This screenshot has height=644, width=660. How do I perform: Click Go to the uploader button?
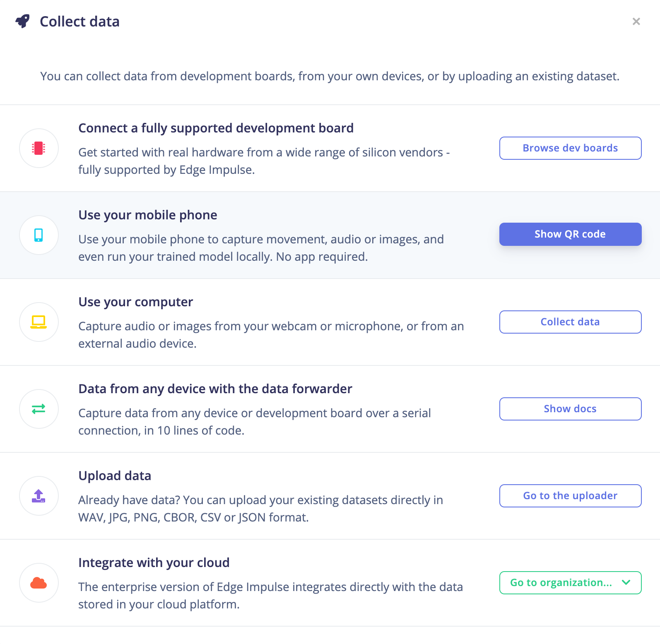click(570, 496)
